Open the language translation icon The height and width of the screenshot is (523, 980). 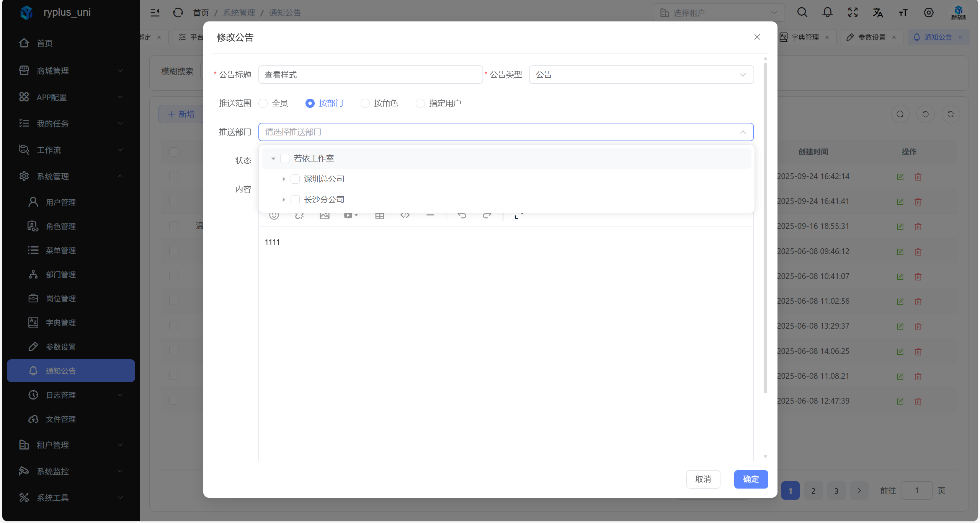[878, 13]
